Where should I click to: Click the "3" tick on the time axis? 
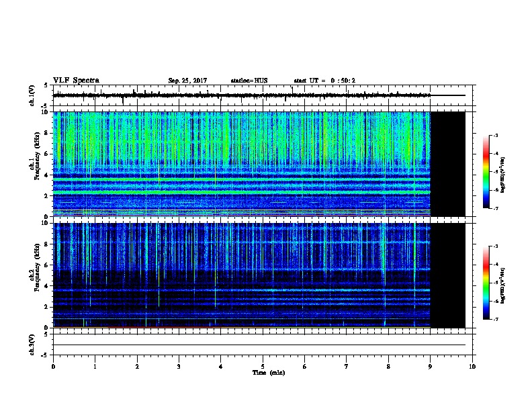(179, 366)
